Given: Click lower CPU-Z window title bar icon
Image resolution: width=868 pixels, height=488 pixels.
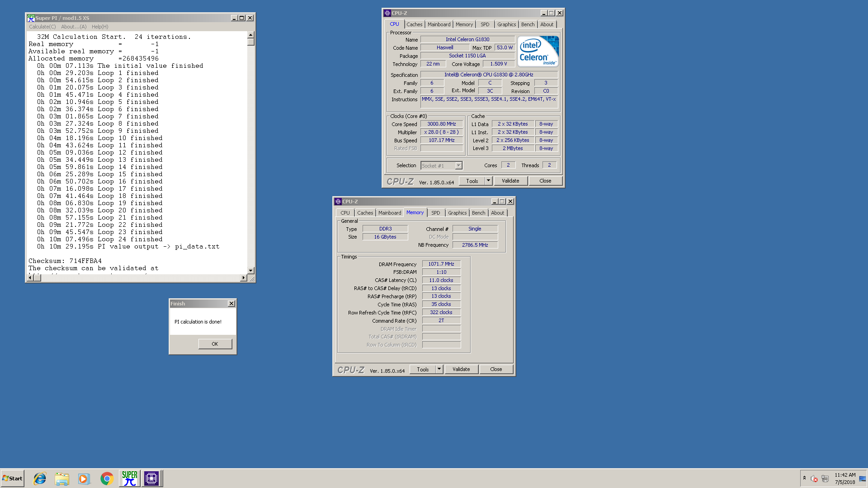Looking at the screenshot, I should pos(338,202).
